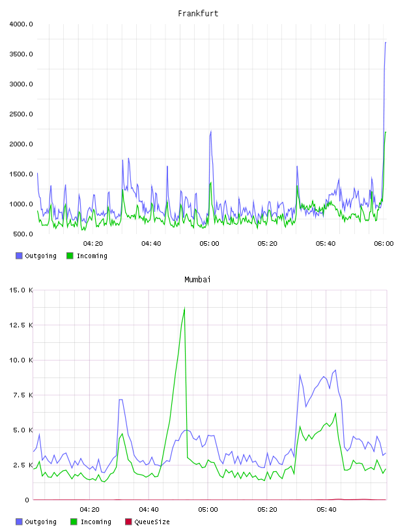396x532 pixels.
Task: Click the 06:00 time label on Frankfurt chart
Action: [384, 244]
